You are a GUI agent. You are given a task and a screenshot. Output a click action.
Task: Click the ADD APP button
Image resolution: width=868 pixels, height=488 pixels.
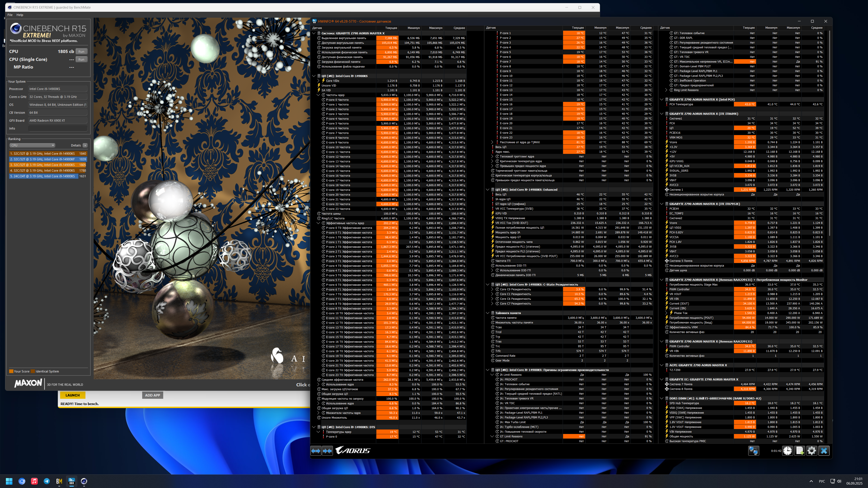pyautogui.click(x=152, y=395)
